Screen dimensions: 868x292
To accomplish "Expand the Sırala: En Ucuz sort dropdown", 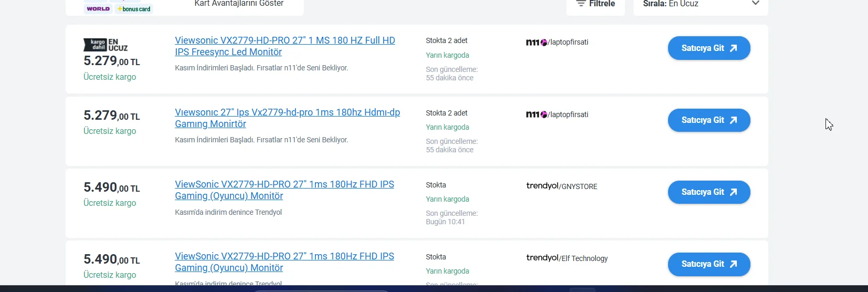I will pyautogui.click(x=701, y=4).
